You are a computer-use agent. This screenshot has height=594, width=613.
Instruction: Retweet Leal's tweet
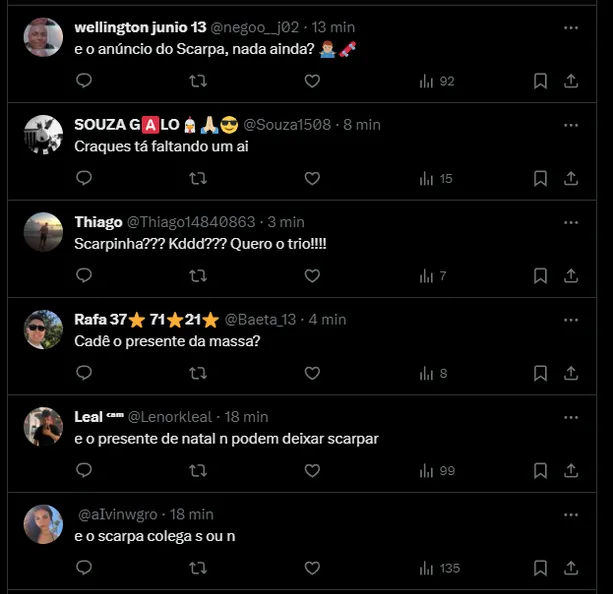click(198, 471)
